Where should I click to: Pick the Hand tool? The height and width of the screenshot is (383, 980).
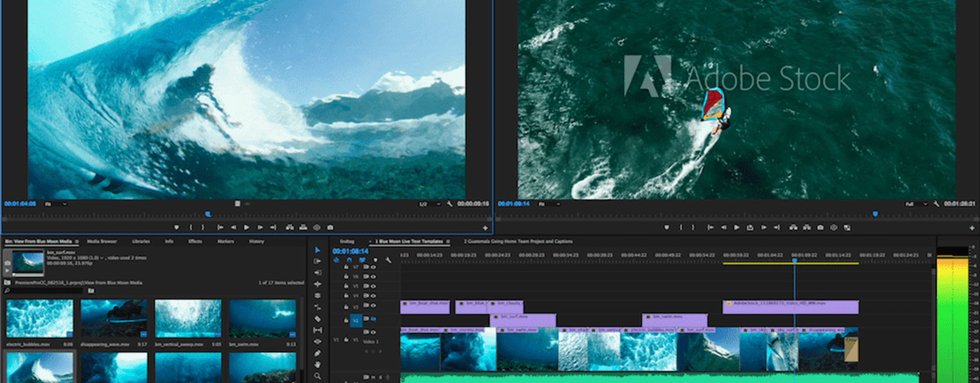click(317, 365)
